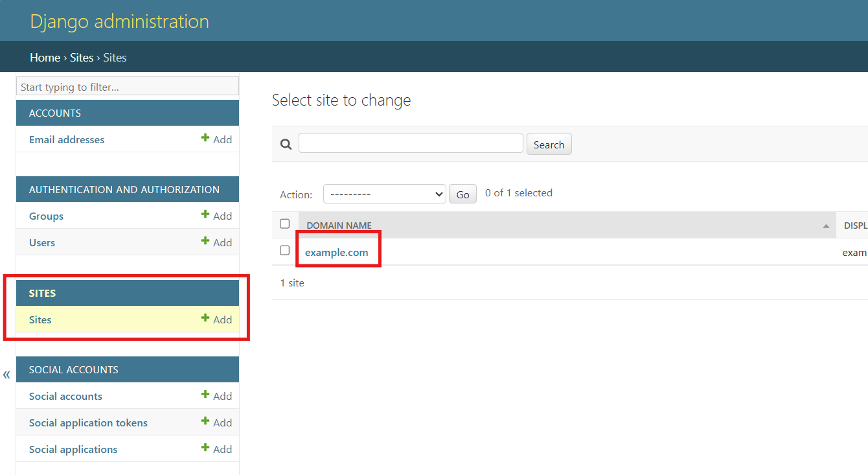Screen dimensions: 868x475
Task: Toggle the select-all checkbox in table header
Action: point(284,224)
